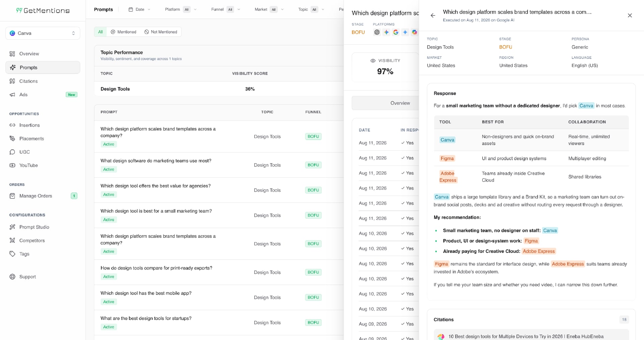Open Manage Orders in the sidebar
This screenshot has width=644, height=340.
click(x=43, y=196)
